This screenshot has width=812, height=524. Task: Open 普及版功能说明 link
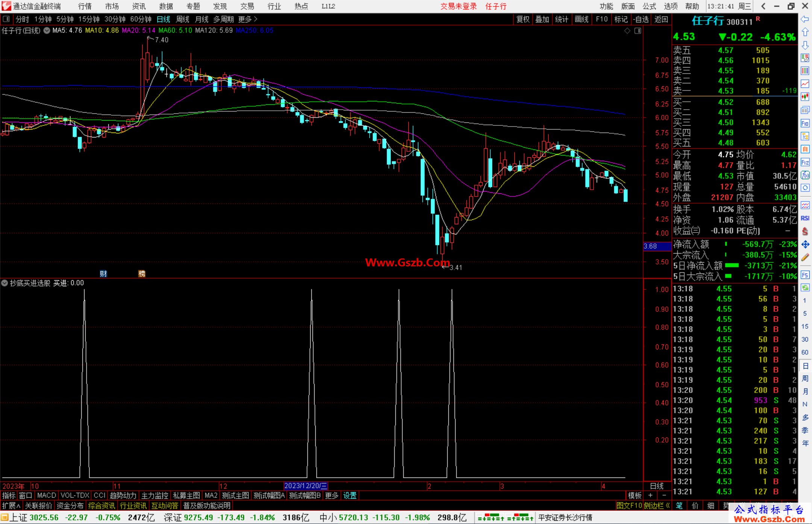pyautogui.click(x=207, y=506)
